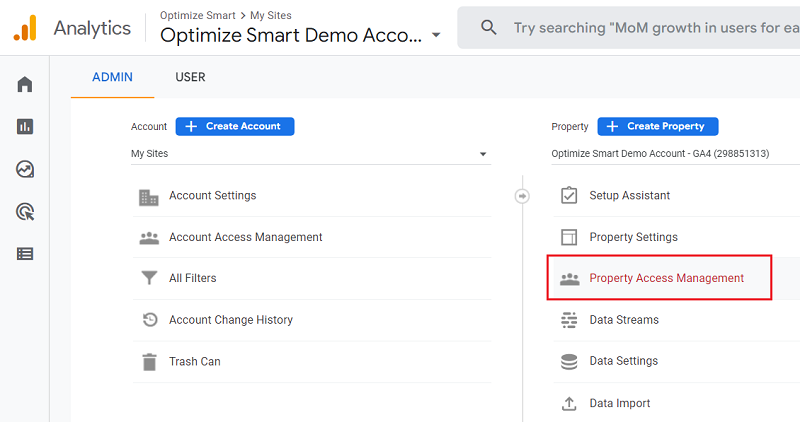Open Home from the left sidebar
Screen dimensions: 800x422
tap(24, 84)
